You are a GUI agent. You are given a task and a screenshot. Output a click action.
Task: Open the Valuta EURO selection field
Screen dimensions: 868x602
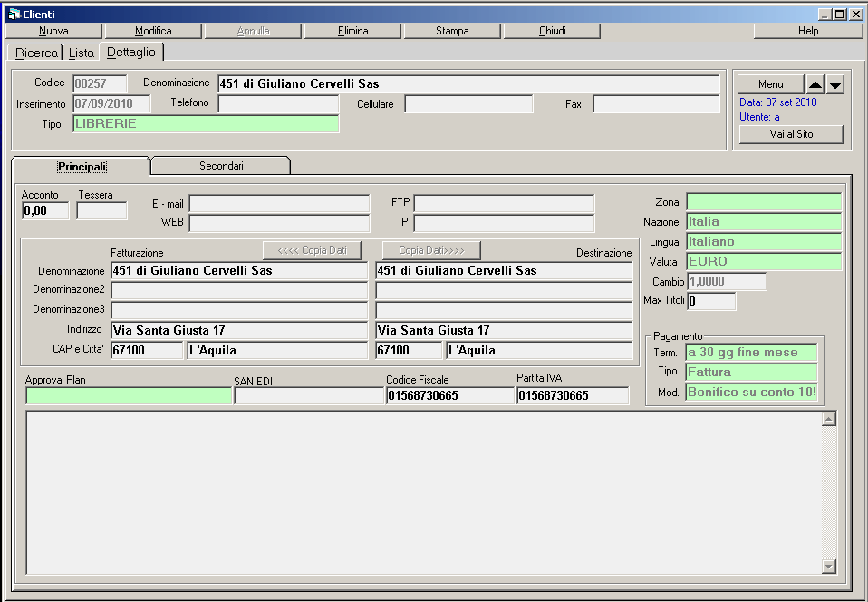764,262
